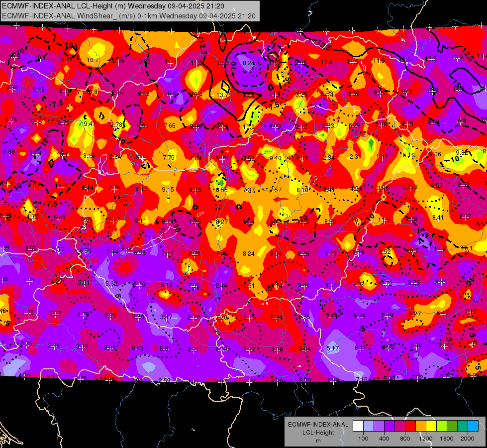Click the wind shear value 7.70
The height and width of the screenshot is (448, 487).
(330, 253)
